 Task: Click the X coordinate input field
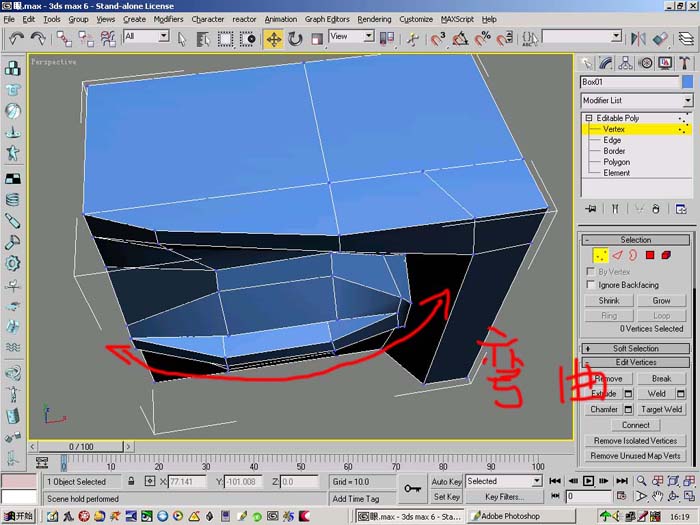click(x=188, y=482)
